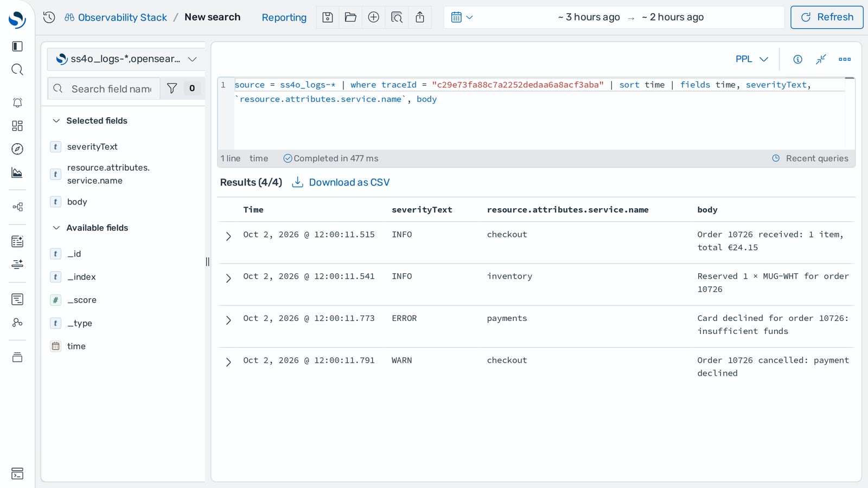Viewport: 868px width, 488px height.
Task: Toggle the navigation panel icon in sidebar
Action: pyautogui.click(x=17, y=46)
